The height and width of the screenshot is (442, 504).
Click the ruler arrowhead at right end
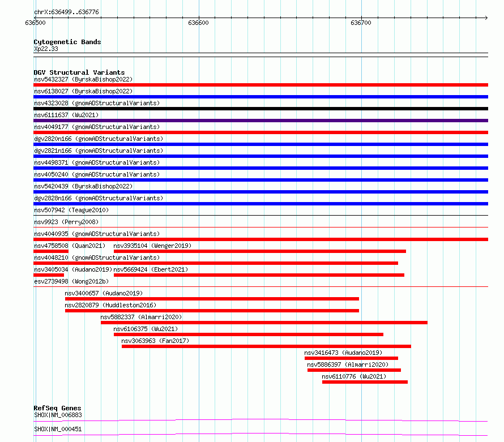click(x=486, y=18)
